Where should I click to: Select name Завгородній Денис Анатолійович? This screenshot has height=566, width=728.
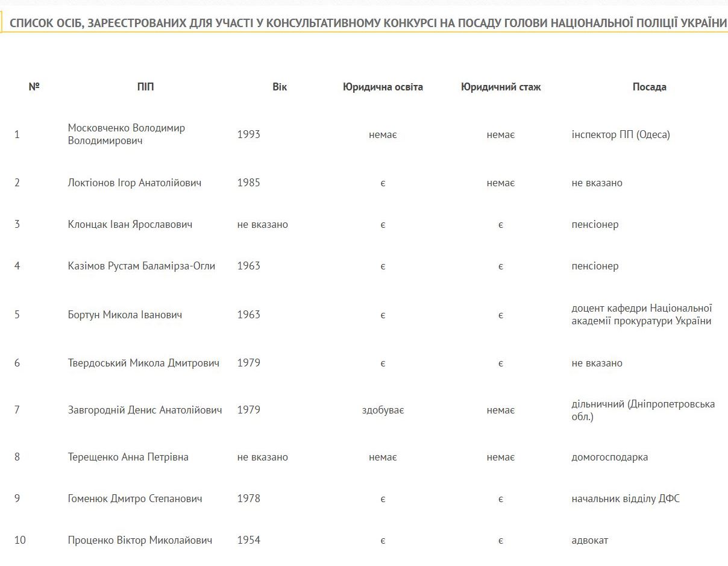coord(145,410)
